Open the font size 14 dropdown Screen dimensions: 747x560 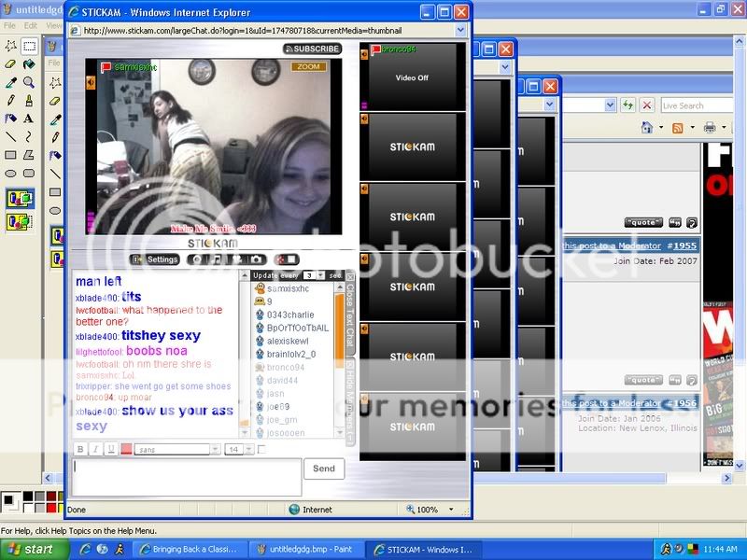[x=247, y=449]
